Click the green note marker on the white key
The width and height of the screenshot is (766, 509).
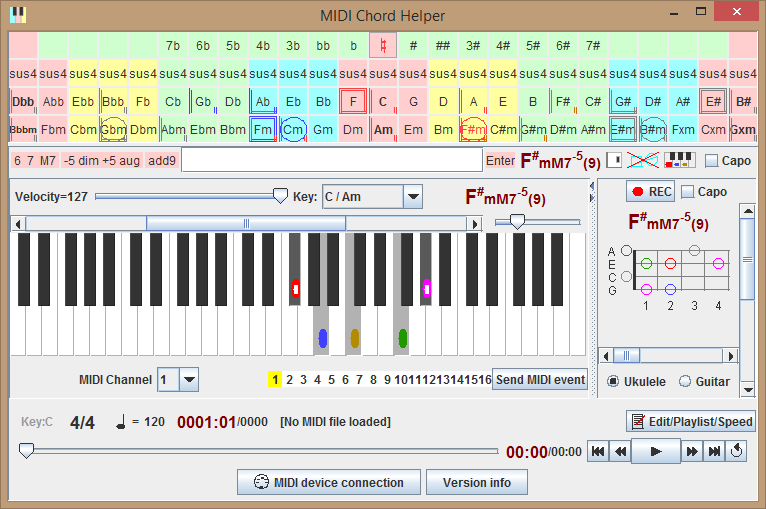[403, 338]
